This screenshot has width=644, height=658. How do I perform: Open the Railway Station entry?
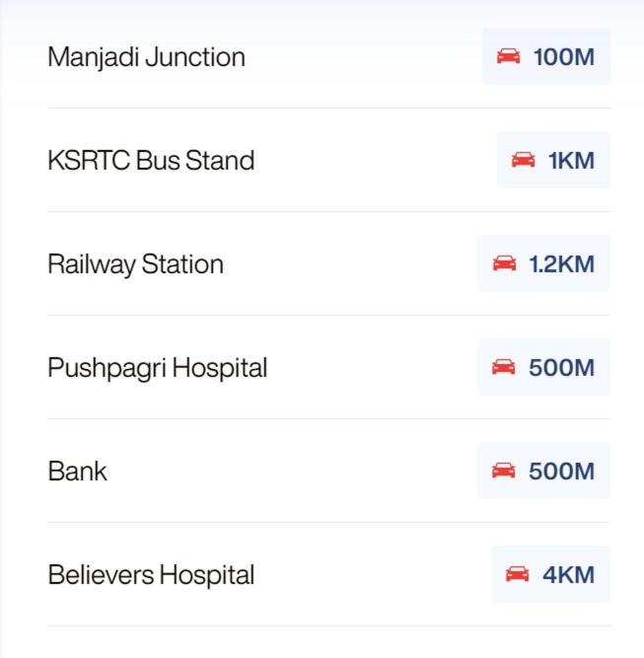[135, 264]
